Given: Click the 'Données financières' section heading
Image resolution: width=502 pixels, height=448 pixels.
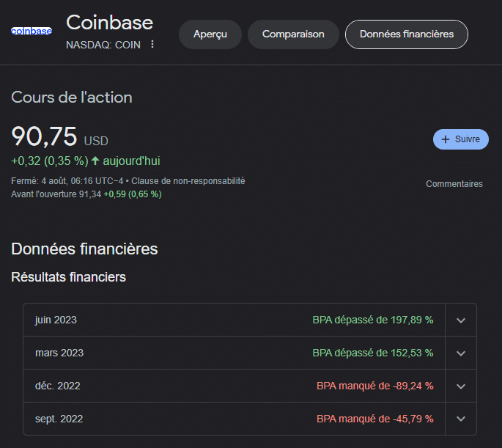Looking at the screenshot, I should click(84, 249).
